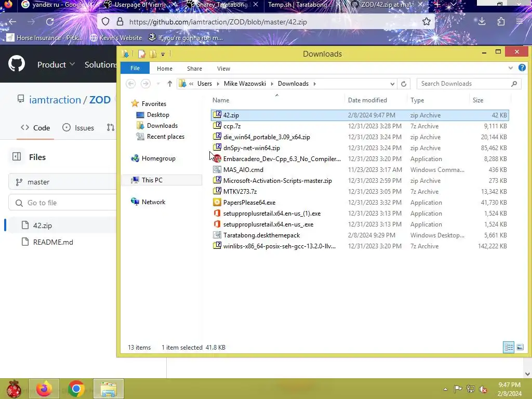Click the shield tracking protection icon
Viewport: 532px width, 399px height.
point(105,22)
